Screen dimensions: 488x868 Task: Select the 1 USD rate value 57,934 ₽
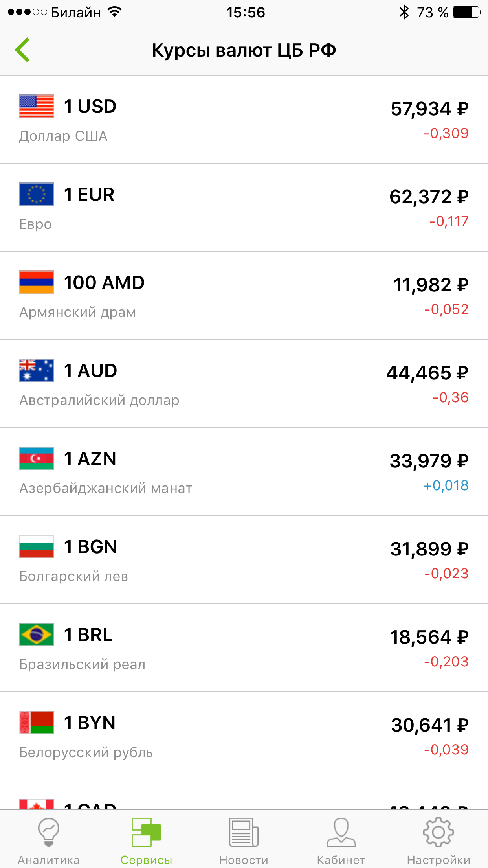[x=429, y=109]
